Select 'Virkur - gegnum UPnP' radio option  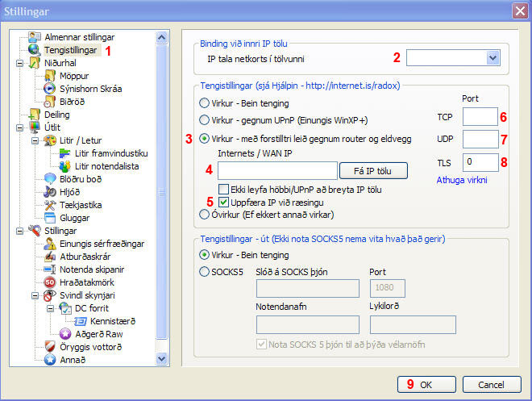tap(205, 120)
